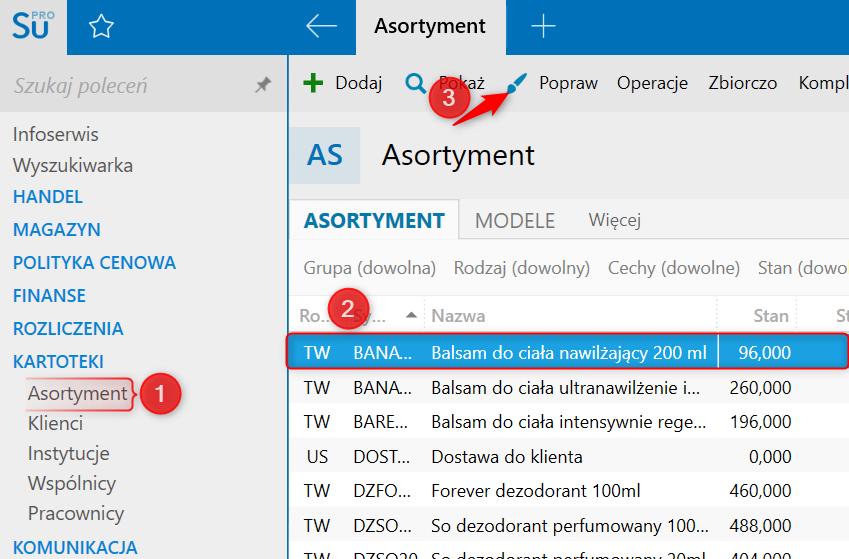
Task: Click the green plus Dodaj icon
Action: pos(313,83)
